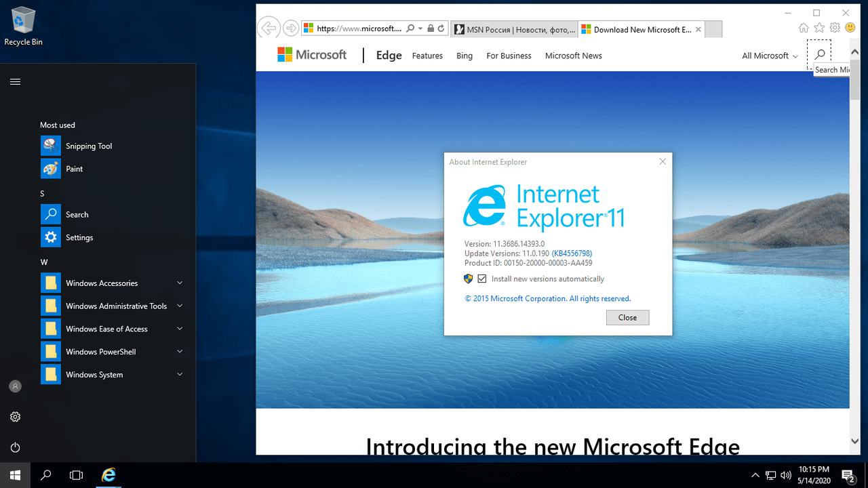Click the user account icon
The height and width of the screenshot is (488, 868).
pyautogui.click(x=15, y=386)
